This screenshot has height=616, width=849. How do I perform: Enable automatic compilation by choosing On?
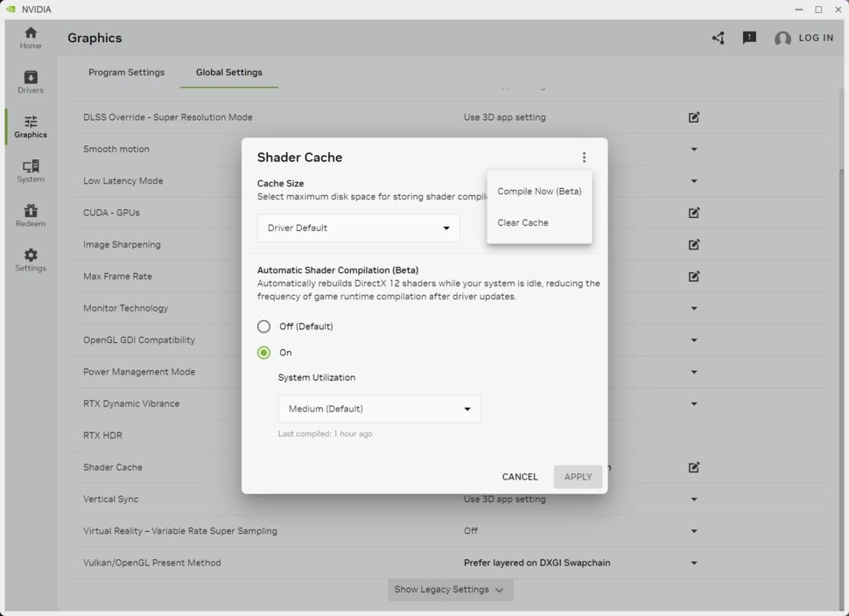tap(263, 353)
